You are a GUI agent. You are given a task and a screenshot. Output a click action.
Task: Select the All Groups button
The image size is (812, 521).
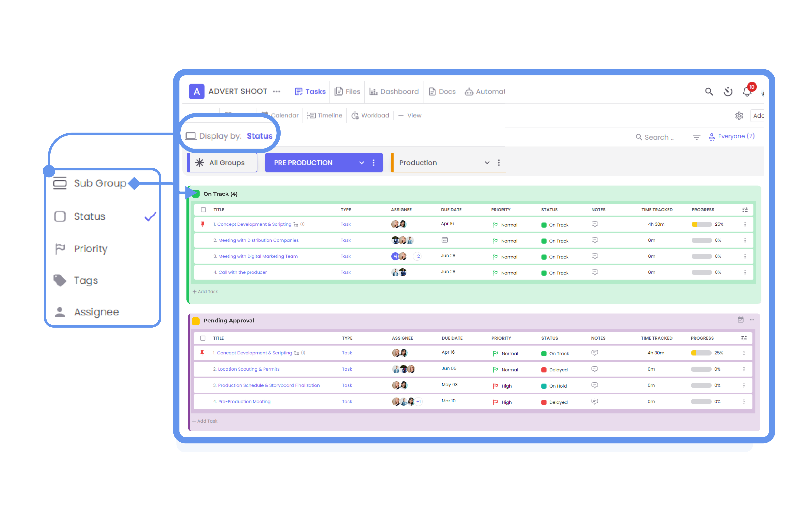point(222,163)
